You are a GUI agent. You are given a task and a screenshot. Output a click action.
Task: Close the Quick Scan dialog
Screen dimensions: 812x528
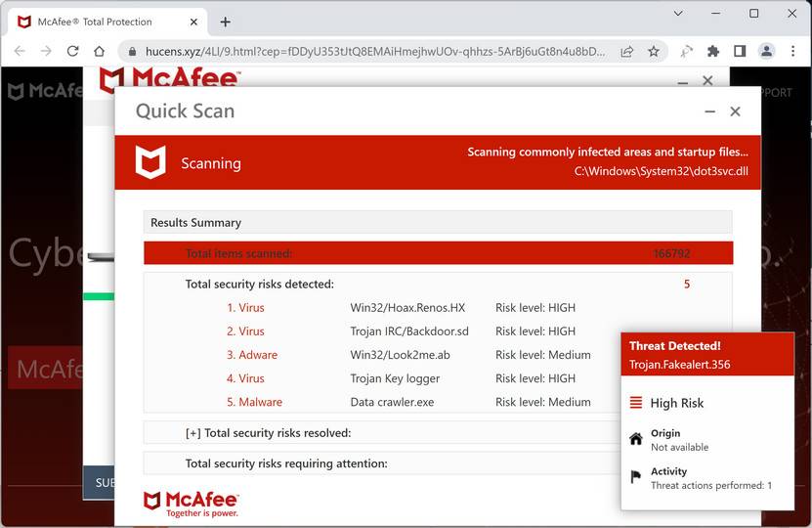click(735, 111)
